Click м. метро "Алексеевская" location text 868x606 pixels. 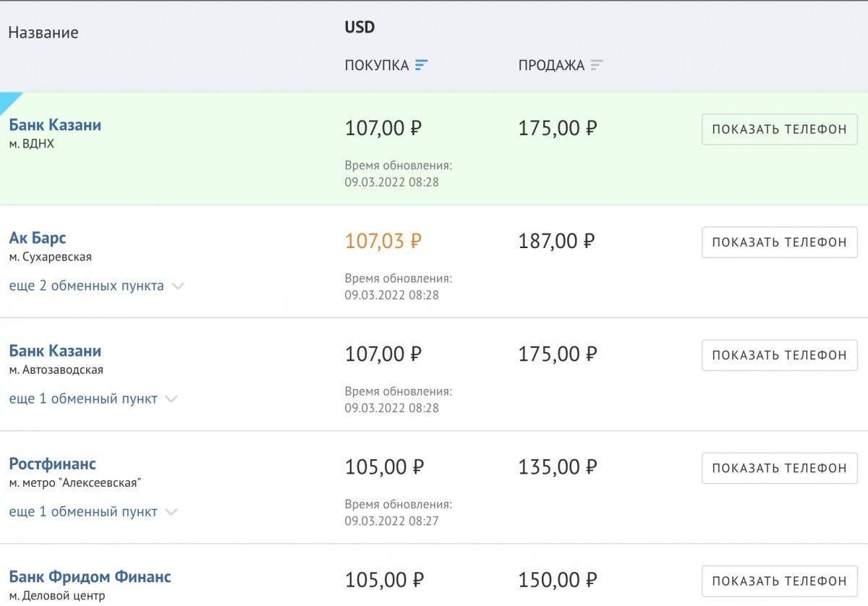(75, 482)
